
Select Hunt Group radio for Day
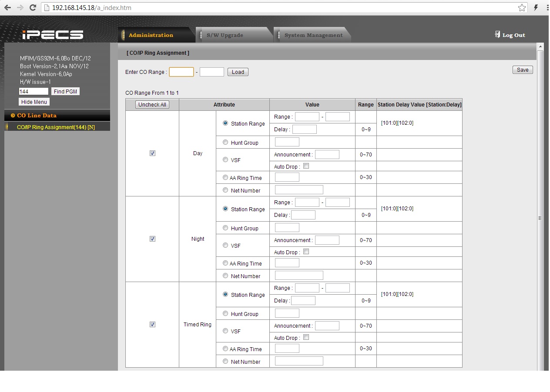pos(225,142)
